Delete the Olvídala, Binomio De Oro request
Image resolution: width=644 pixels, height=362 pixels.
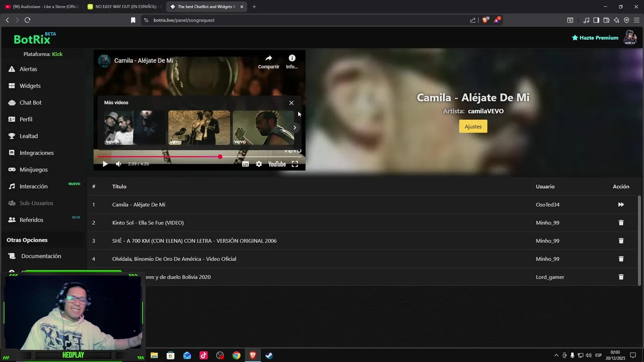[x=621, y=259]
